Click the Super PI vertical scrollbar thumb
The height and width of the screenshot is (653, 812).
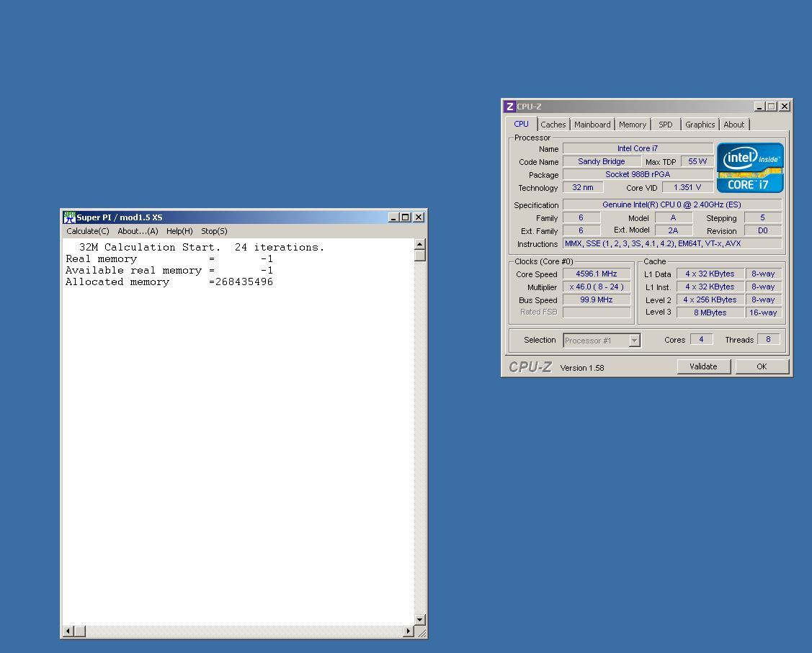coord(420,255)
